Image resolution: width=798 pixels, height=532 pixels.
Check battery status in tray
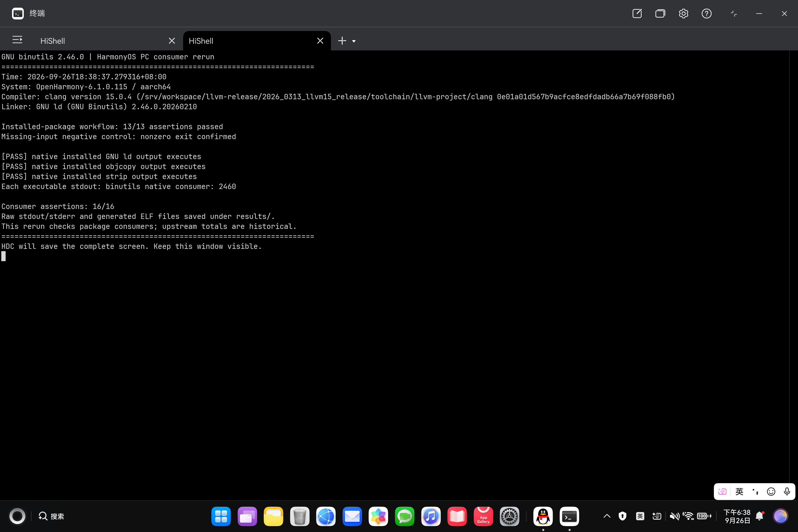click(704, 516)
